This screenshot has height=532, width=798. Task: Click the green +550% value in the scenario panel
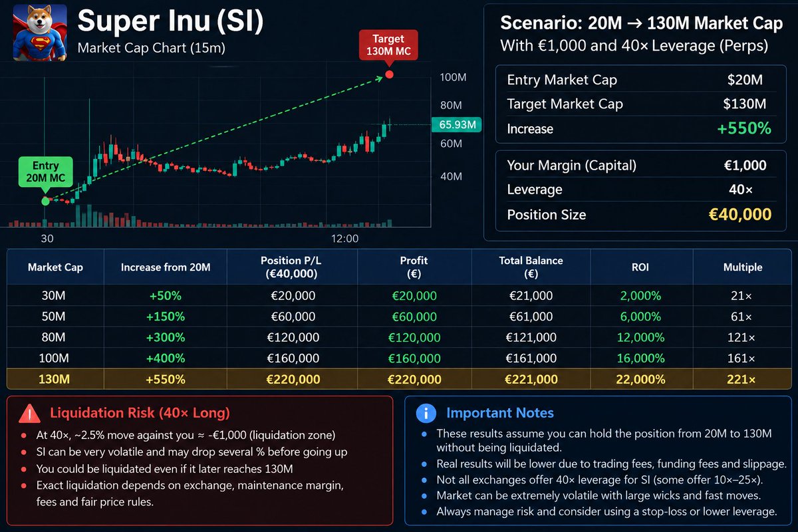coord(744,128)
